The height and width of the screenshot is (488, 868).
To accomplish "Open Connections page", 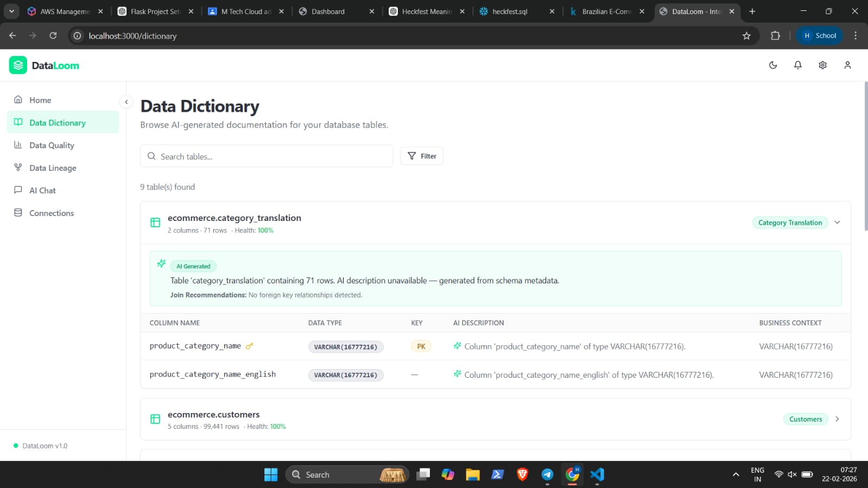I will [63, 213].
